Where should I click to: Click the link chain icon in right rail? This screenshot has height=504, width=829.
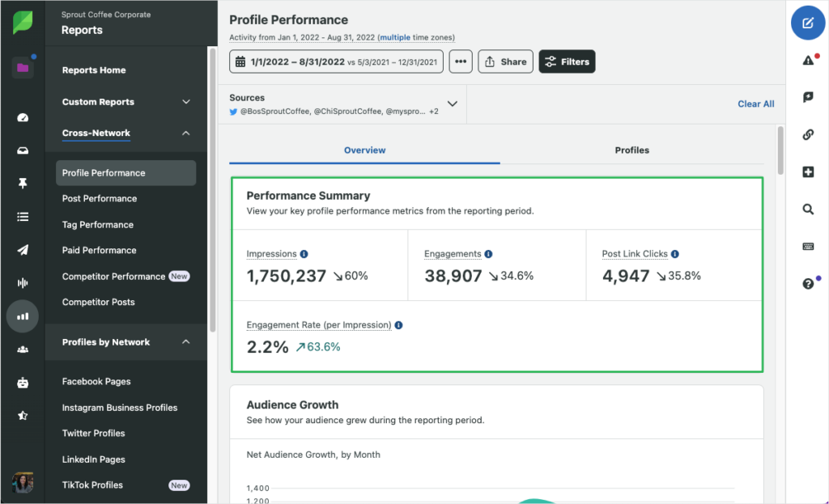(807, 135)
